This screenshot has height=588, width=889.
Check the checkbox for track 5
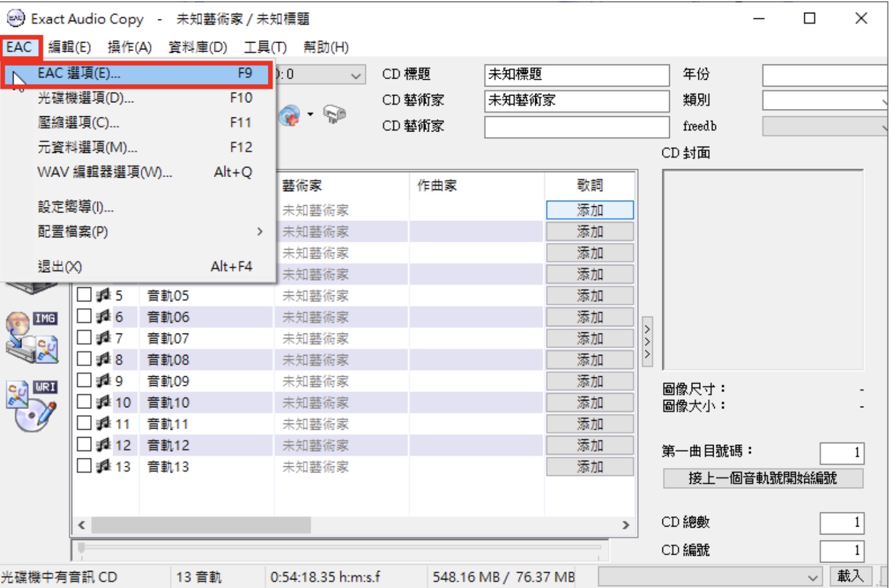(x=84, y=295)
